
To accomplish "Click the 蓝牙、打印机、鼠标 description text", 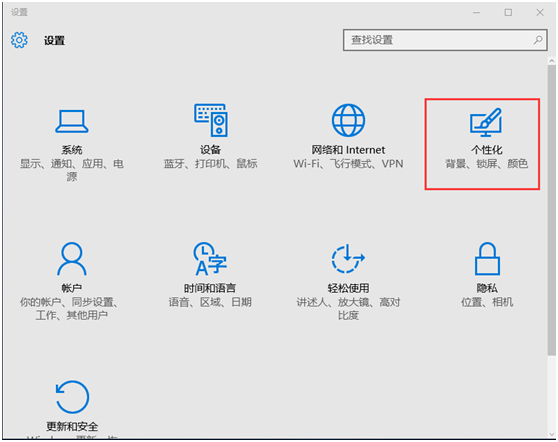I will coord(210,164).
